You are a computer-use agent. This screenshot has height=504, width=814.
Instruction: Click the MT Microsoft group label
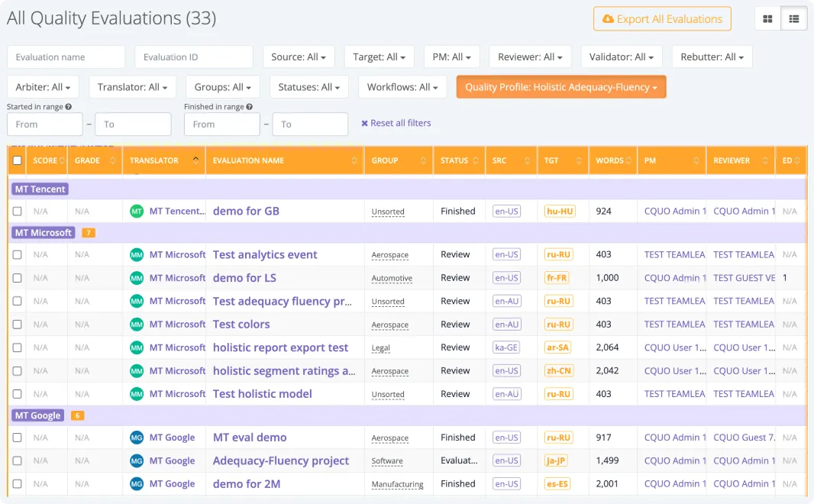[x=43, y=233]
